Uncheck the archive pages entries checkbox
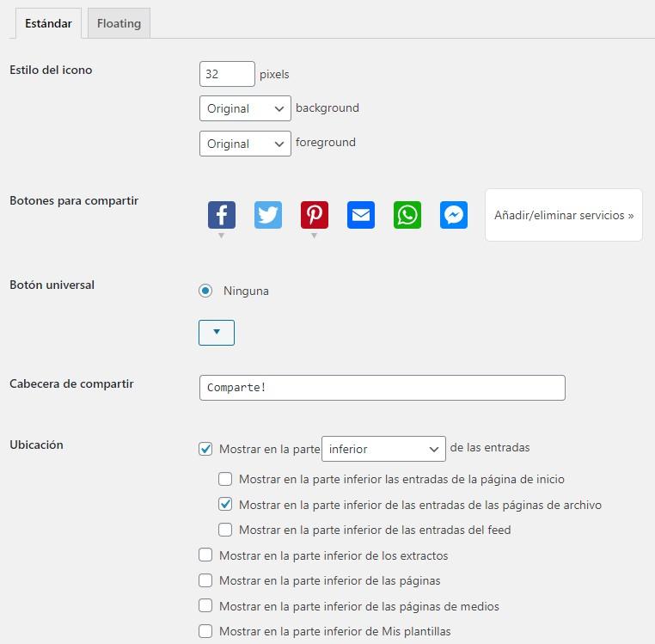Screen dimensions: 655x644 [225, 505]
